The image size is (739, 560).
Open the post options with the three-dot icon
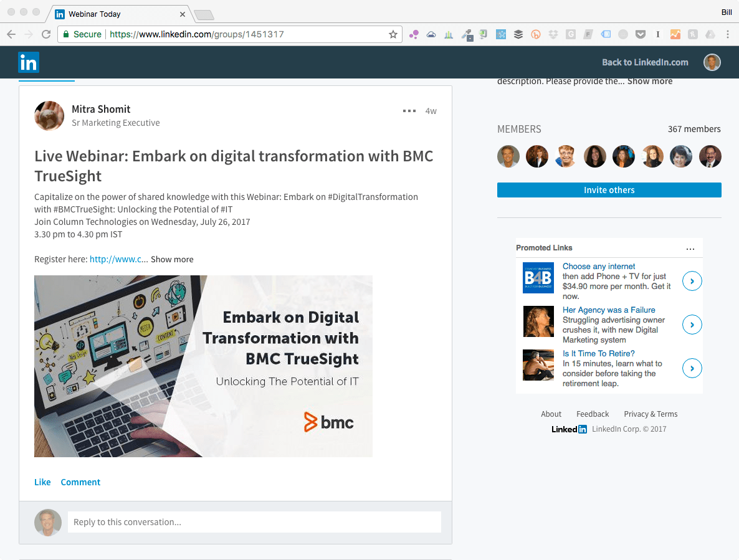pyautogui.click(x=409, y=110)
